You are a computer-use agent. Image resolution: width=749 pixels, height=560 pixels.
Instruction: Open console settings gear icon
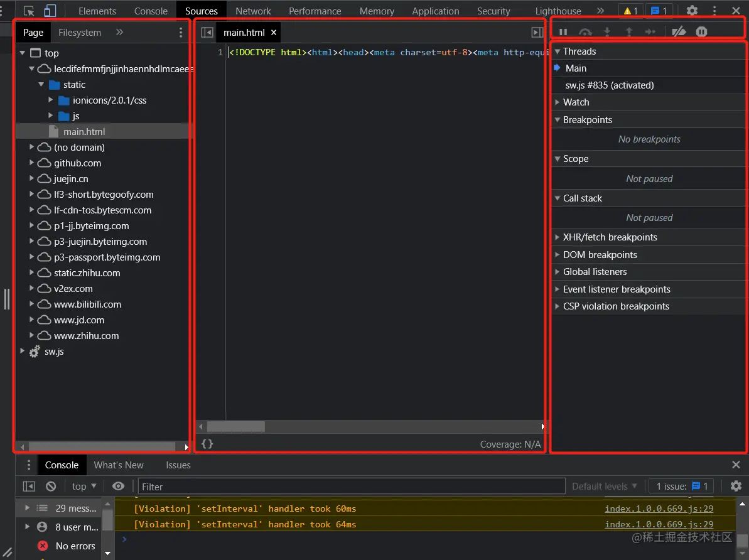(736, 486)
